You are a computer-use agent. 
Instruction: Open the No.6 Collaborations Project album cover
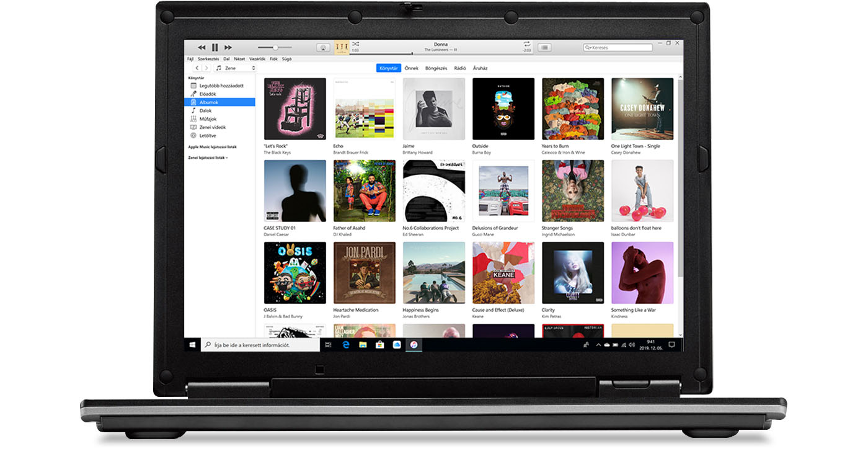[434, 191]
